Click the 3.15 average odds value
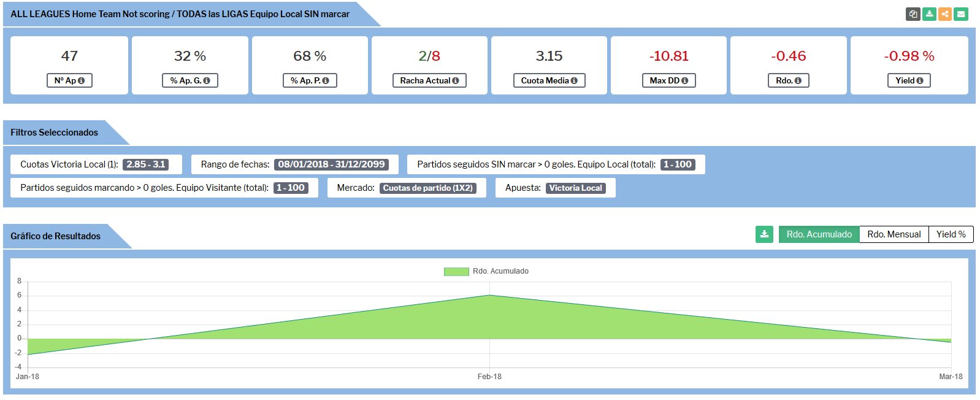This screenshot has height=400, width=980. [549, 56]
